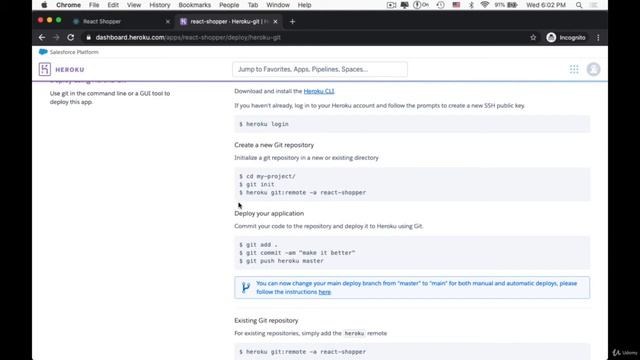Click the HEROKU wordmark
The image size is (640, 360).
(70, 70)
